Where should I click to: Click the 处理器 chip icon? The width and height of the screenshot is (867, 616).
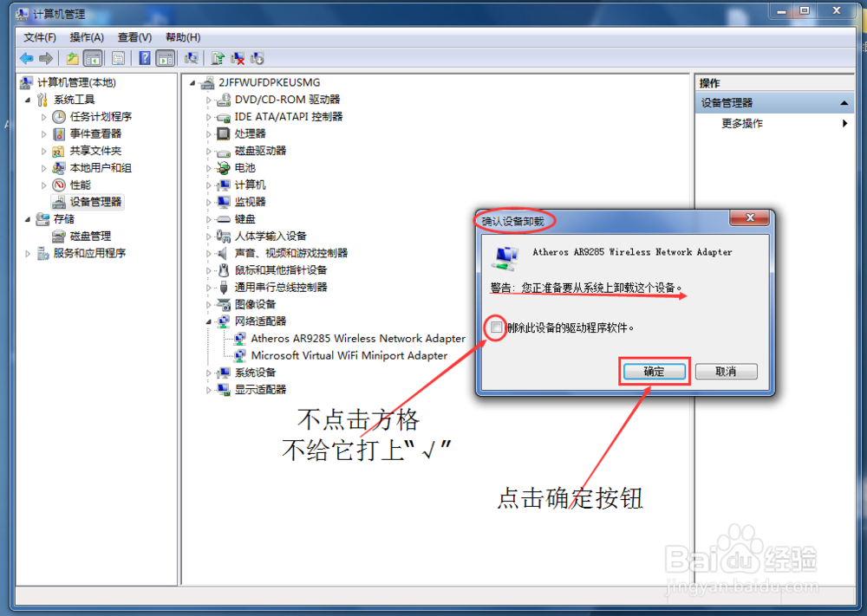pyautogui.click(x=224, y=133)
